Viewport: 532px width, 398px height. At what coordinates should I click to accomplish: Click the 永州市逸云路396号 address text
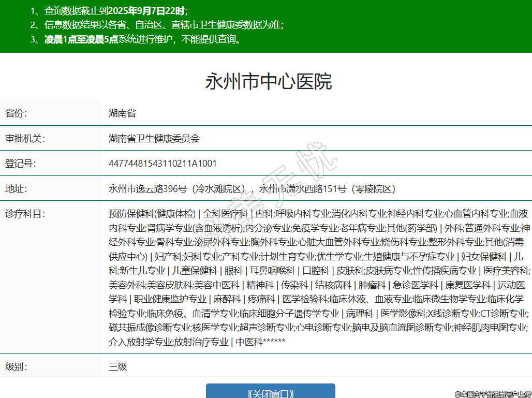click(147, 188)
